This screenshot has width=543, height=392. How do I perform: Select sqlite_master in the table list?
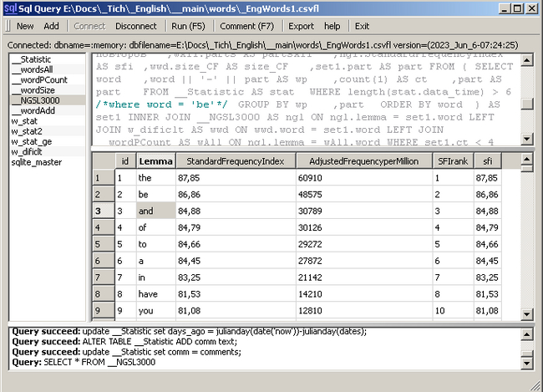pos(37,162)
